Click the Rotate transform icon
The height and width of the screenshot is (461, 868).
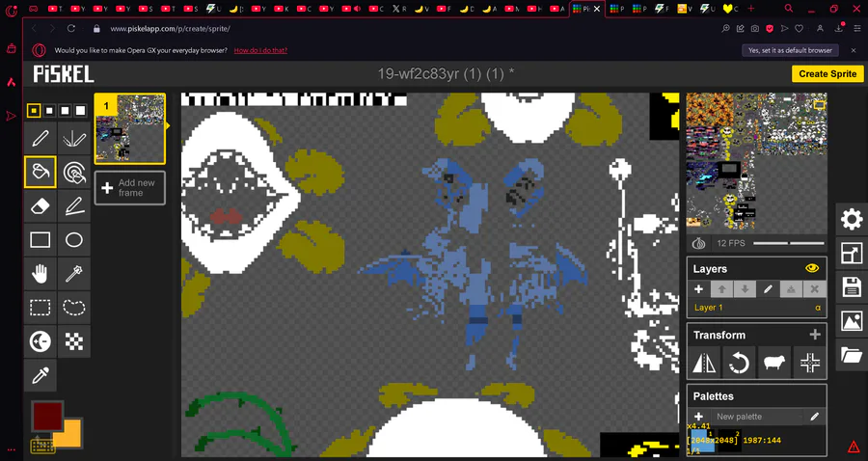click(x=739, y=363)
